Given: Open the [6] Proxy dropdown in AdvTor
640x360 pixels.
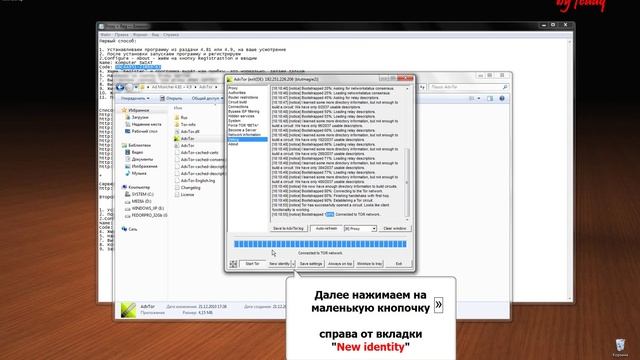Looking at the screenshot, I should 360,229.
